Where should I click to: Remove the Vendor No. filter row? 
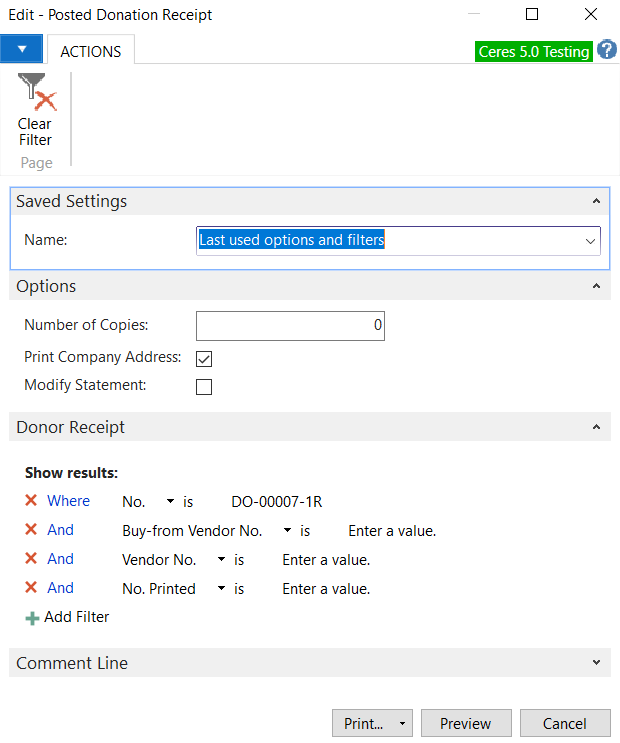[x=31, y=558]
